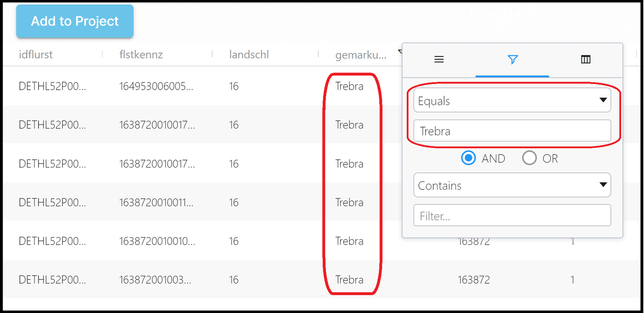
Task: Select the first Trebra cell in gemarku column
Action: (x=349, y=86)
